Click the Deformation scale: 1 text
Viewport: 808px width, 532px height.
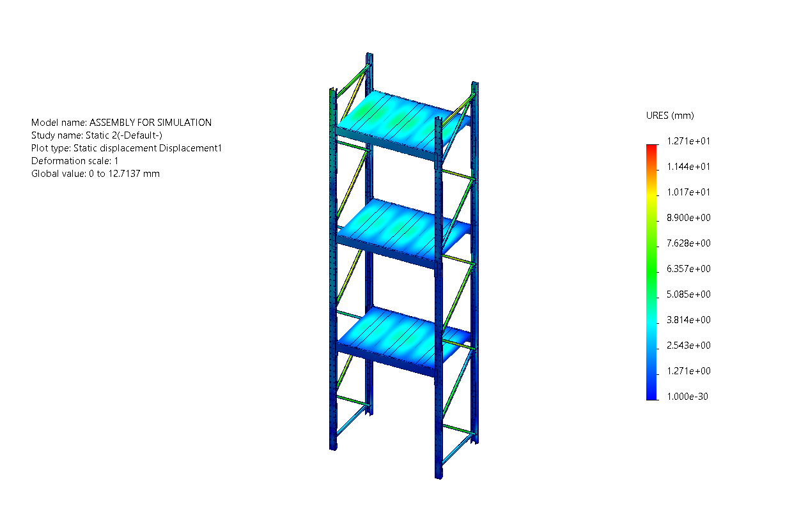(75, 161)
